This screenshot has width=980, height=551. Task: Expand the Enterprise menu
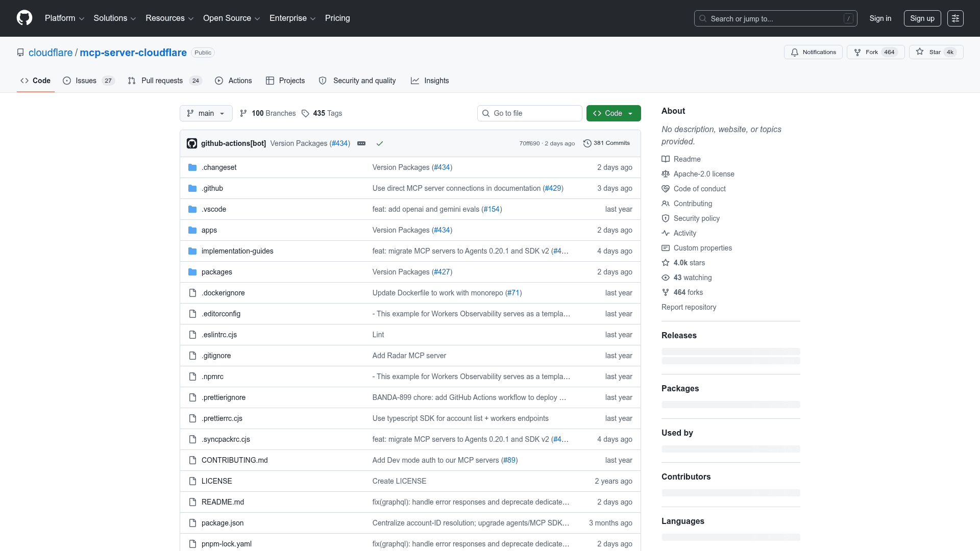(x=292, y=18)
